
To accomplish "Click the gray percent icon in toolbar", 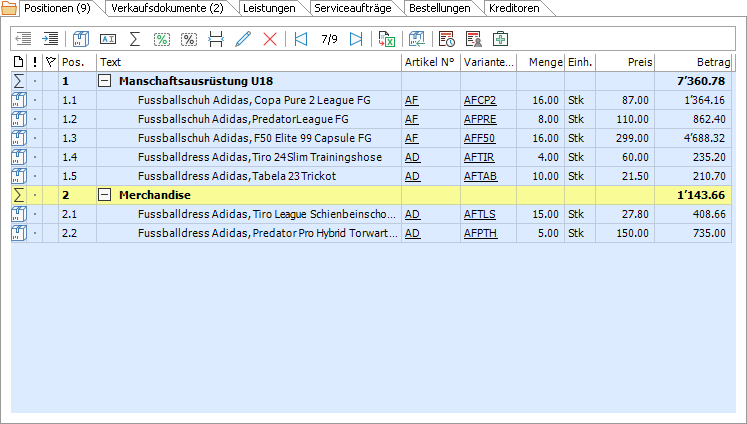I will click(189, 39).
